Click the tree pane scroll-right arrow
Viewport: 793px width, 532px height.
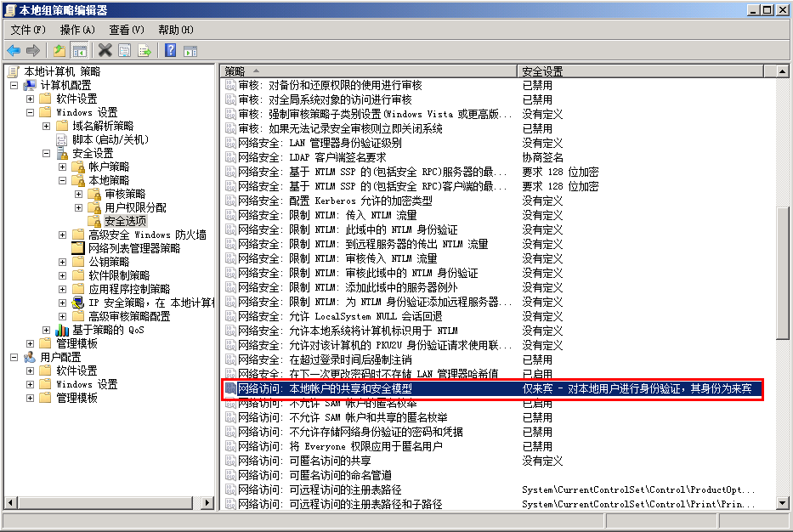(x=207, y=502)
